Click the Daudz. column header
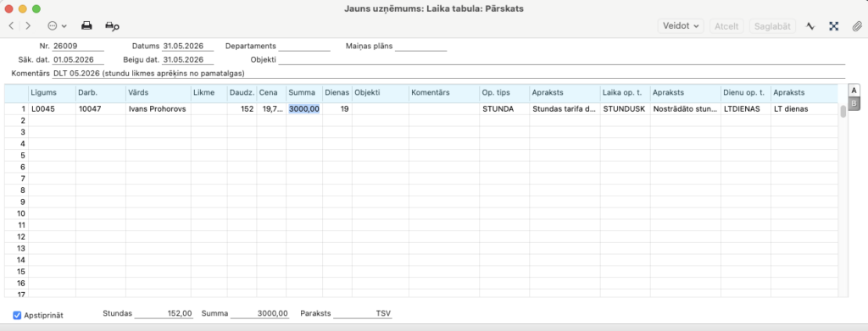868x331 pixels. tap(242, 93)
